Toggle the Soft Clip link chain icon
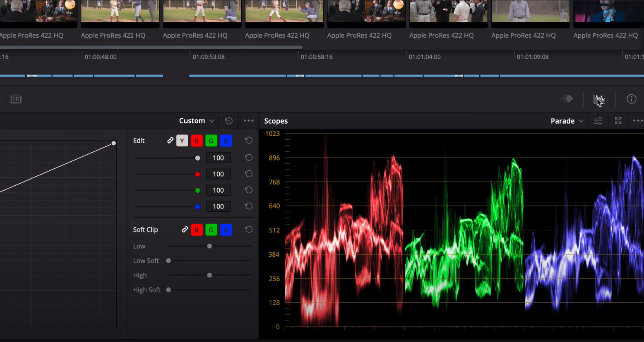The image size is (644, 342). tap(185, 230)
